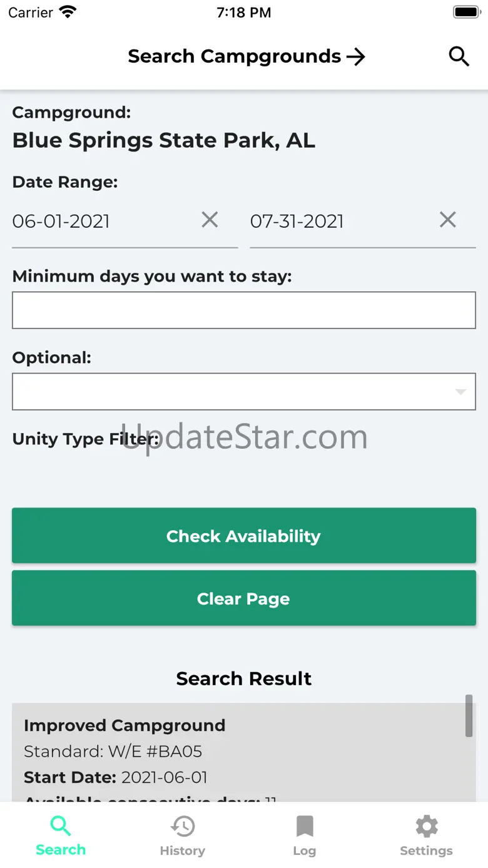Focus the minimum days input box
Image resolution: width=488 pixels, height=868 pixels.
(244, 310)
